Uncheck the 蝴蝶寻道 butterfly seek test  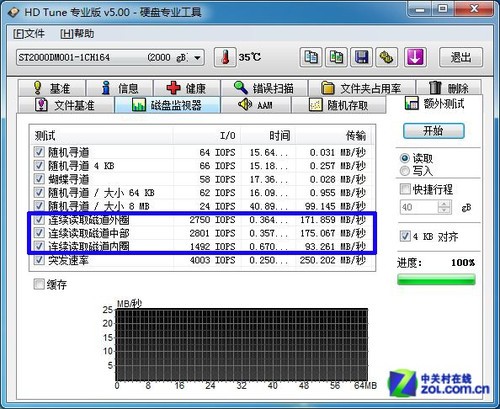pyautogui.click(x=39, y=179)
